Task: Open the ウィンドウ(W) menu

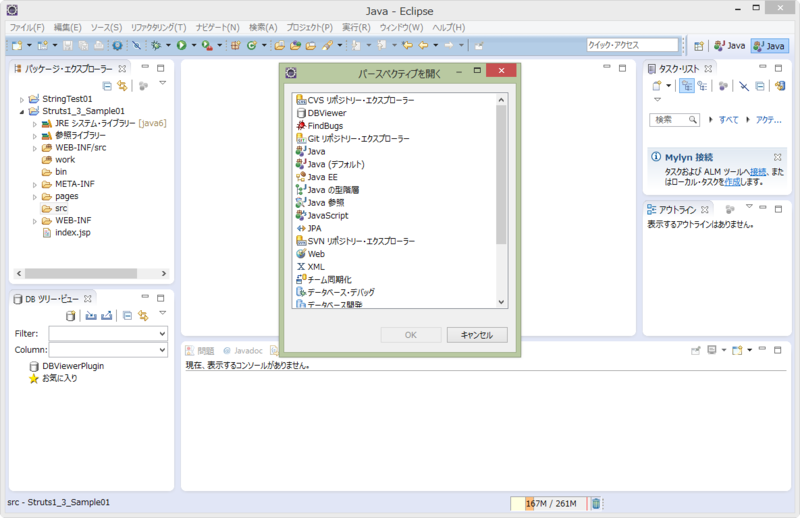Action: [x=401, y=28]
